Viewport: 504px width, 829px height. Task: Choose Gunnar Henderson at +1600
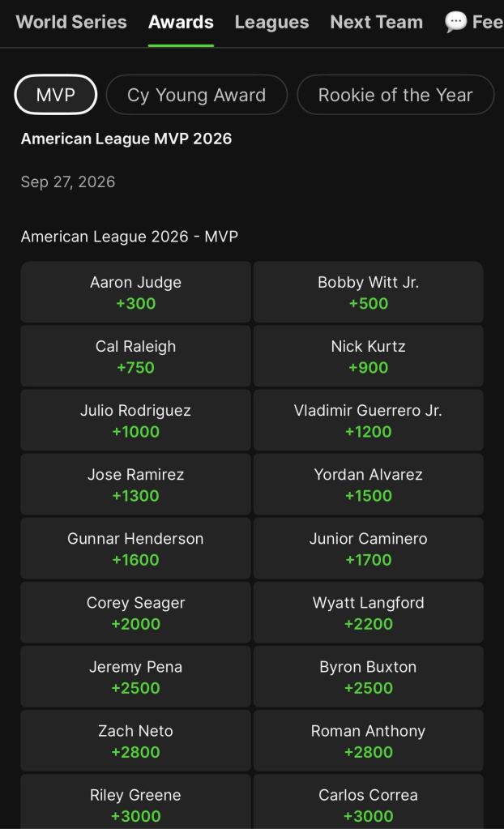[135, 549]
